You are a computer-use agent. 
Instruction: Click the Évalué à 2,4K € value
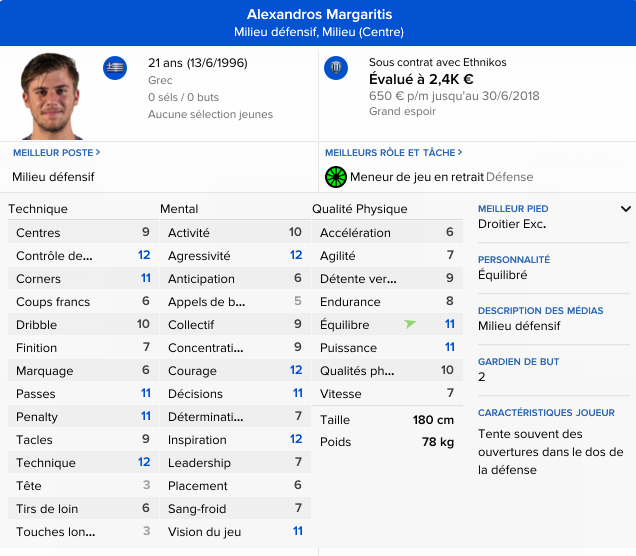click(x=421, y=79)
